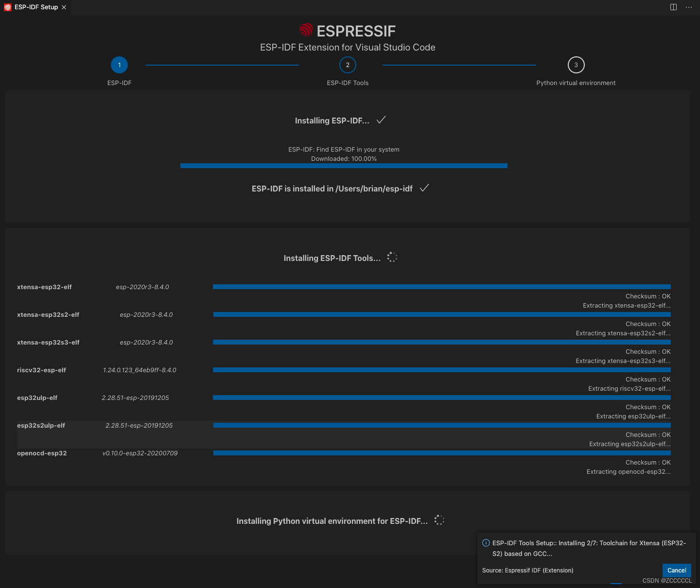Click the checkmark next to Installing ESP-IDF
This screenshot has width=700, height=588.
click(x=381, y=120)
